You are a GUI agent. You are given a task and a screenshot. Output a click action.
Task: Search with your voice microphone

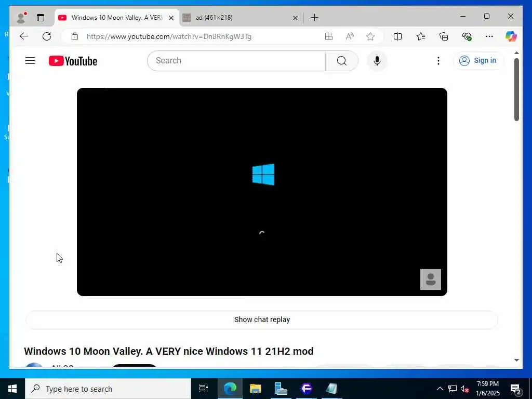click(377, 61)
